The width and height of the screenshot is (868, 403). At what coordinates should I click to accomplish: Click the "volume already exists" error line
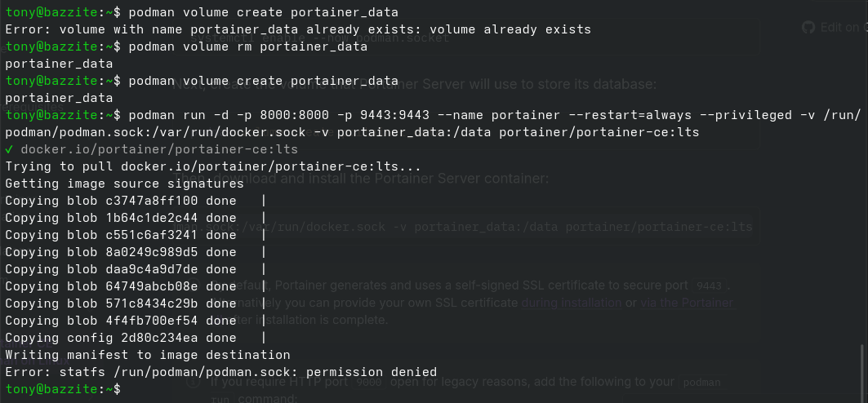point(297,29)
